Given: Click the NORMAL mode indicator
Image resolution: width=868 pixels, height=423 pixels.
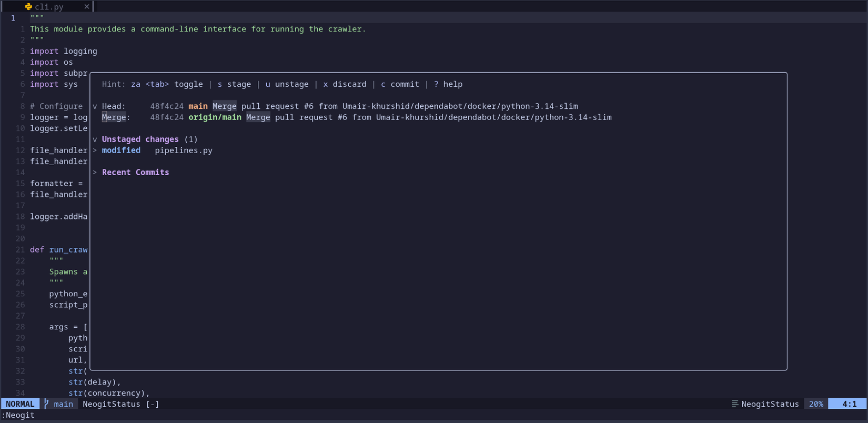Looking at the screenshot, I should click(x=20, y=404).
